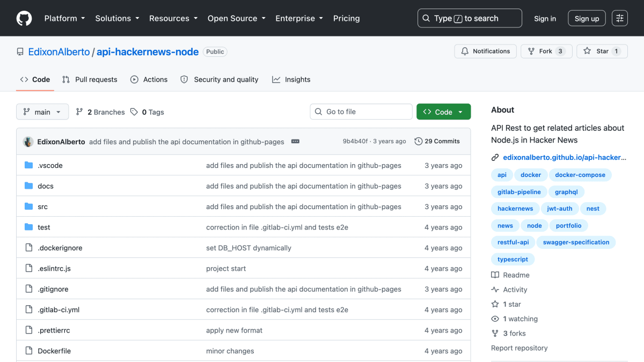Select the graphql topic tag
This screenshot has width=644, height=362.
pos(566,192)
